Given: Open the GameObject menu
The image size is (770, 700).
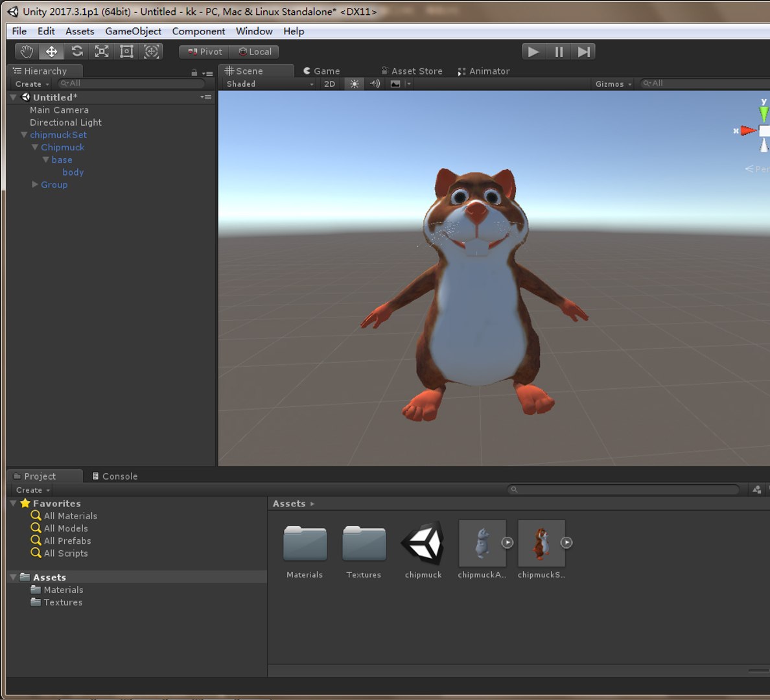Looking at the screenshot, I should click(133, 31).
